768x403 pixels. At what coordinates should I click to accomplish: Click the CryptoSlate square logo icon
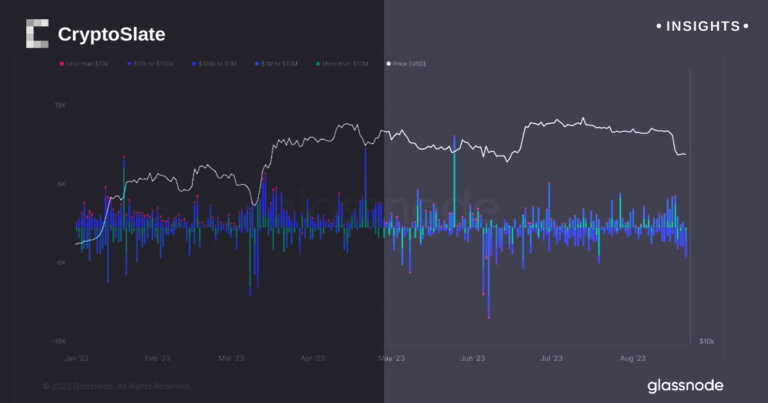pos(37,34)
